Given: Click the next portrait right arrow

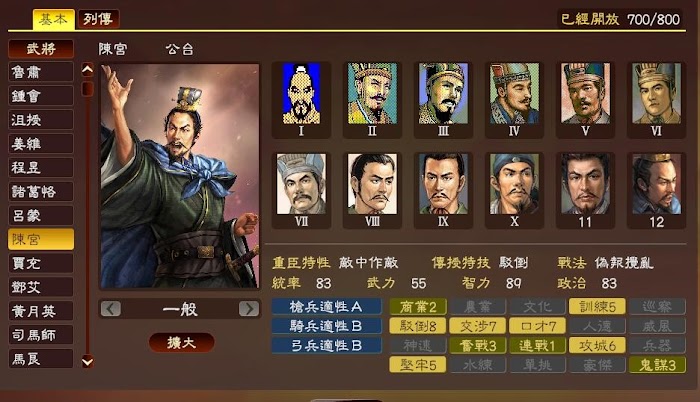Looking at the screenshot, I should [249, 309].
